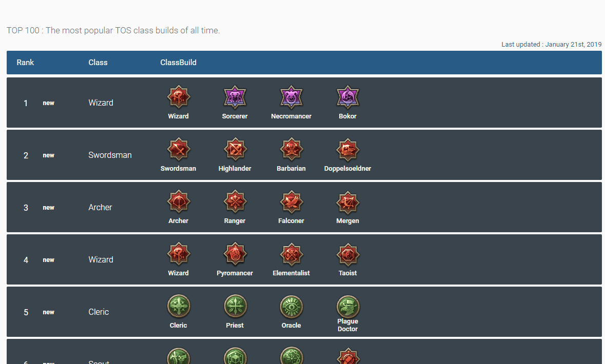Click the Bokor class icon

pos(347,97)
